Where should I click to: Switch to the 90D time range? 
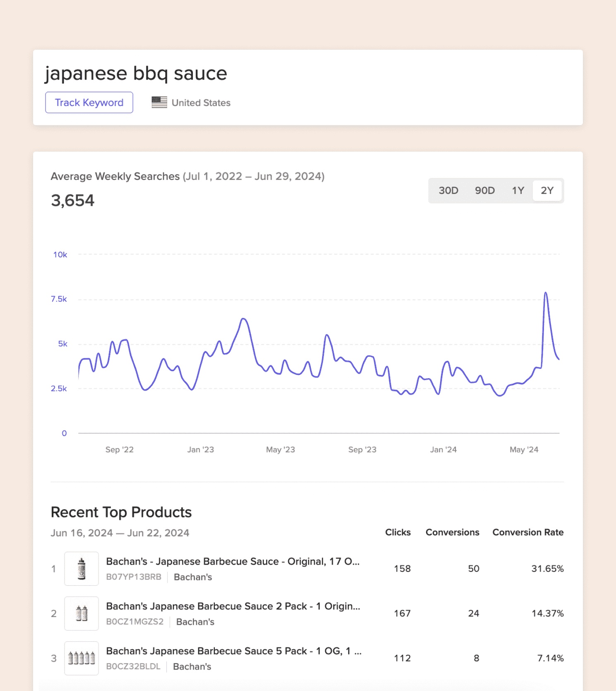coord(484,191)
